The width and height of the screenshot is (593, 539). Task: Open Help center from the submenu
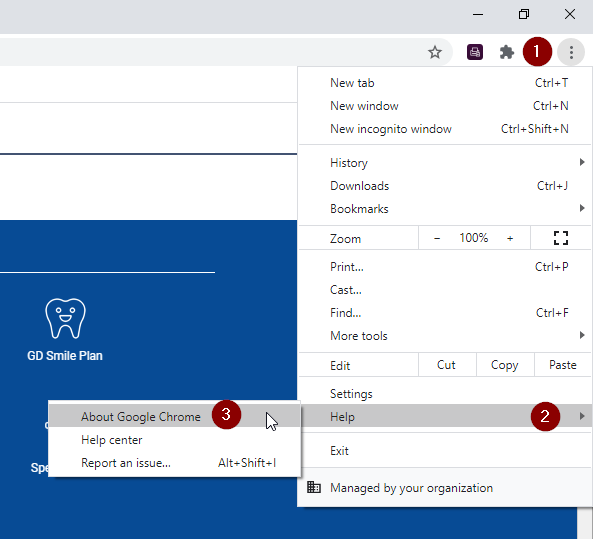click(174, 440)
